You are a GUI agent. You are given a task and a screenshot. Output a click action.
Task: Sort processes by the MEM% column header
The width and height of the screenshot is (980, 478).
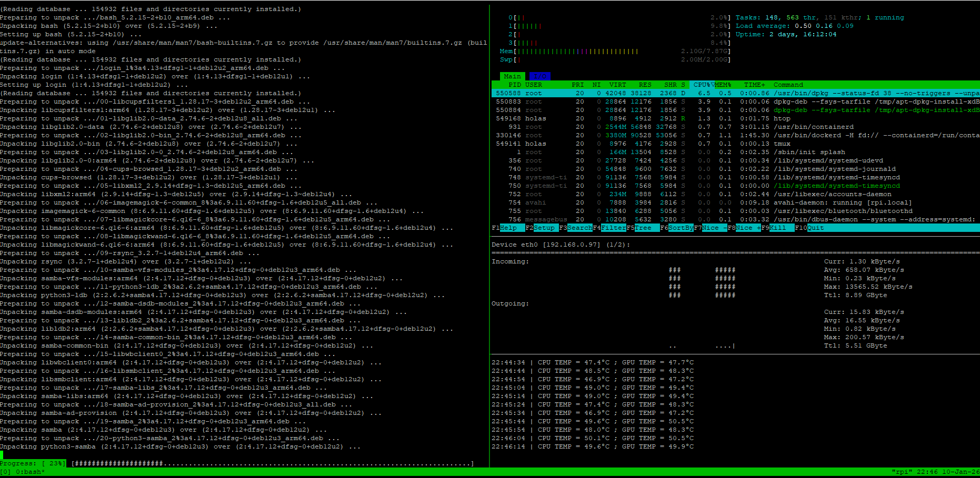[x=723, y=85]
